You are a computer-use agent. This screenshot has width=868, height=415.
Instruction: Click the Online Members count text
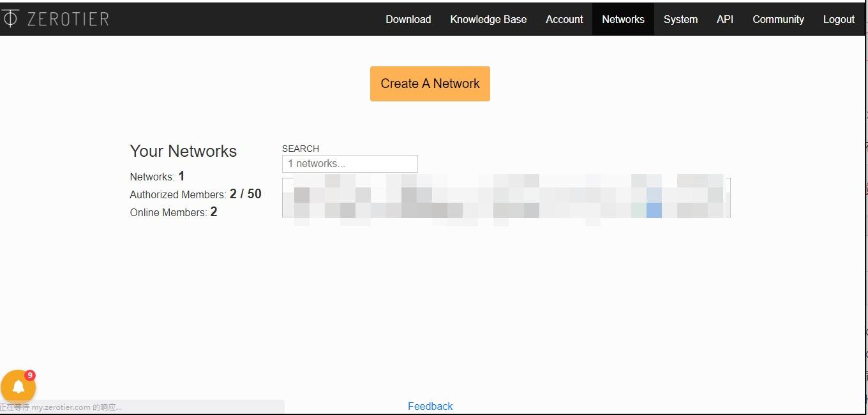pyautogui.click(x=174, y=212)
